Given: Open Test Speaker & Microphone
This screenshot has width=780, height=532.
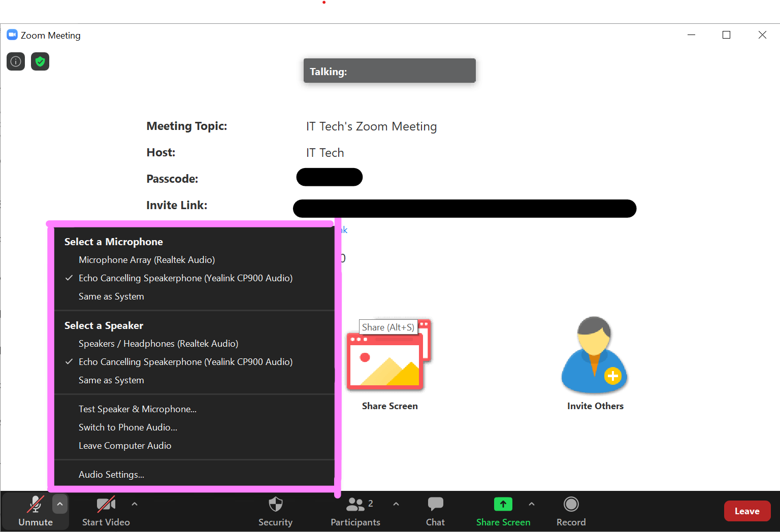Looking at the screenshot, I should coord(194,409).
